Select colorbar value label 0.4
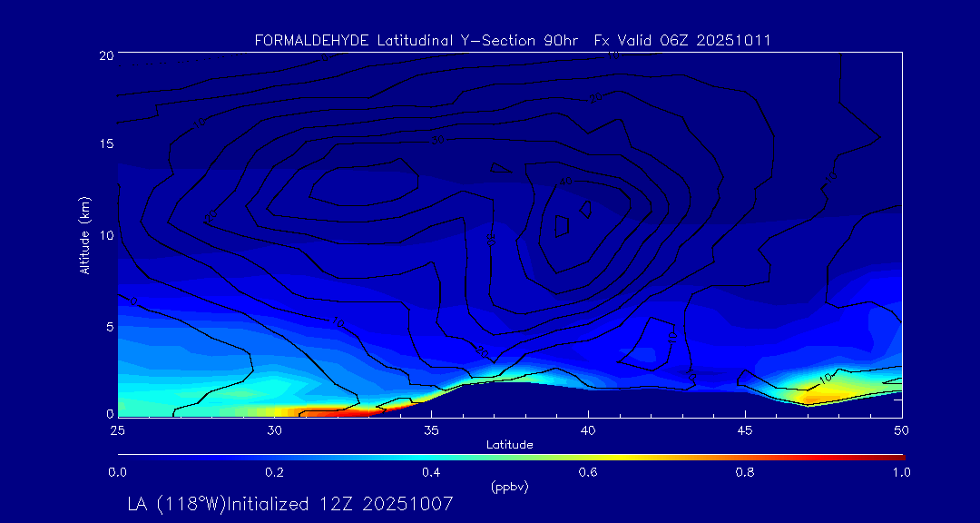The image size is (980, 523). click(x=431, y=472)
